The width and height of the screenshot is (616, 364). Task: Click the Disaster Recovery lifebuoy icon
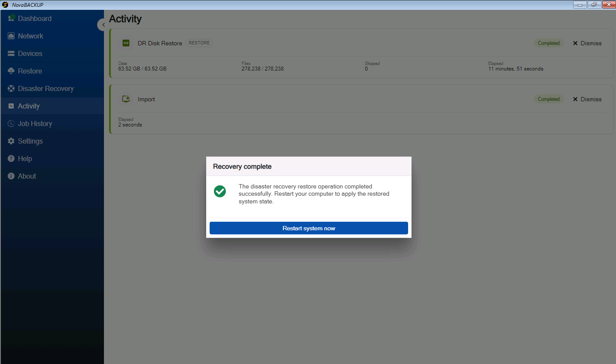11,88
